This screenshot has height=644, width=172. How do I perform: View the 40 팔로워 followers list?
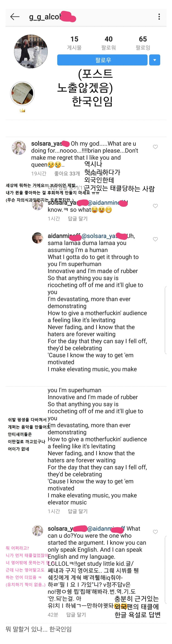[108, 43]
